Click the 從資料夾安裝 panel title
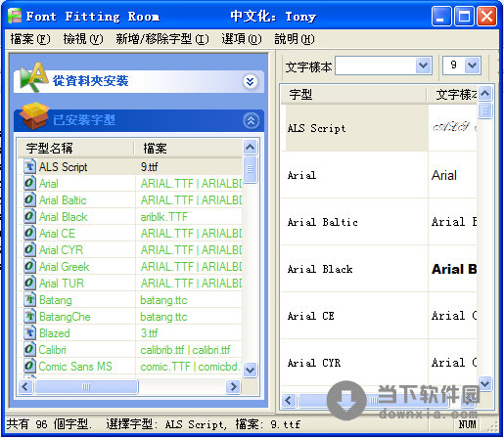 click(90, 81)
